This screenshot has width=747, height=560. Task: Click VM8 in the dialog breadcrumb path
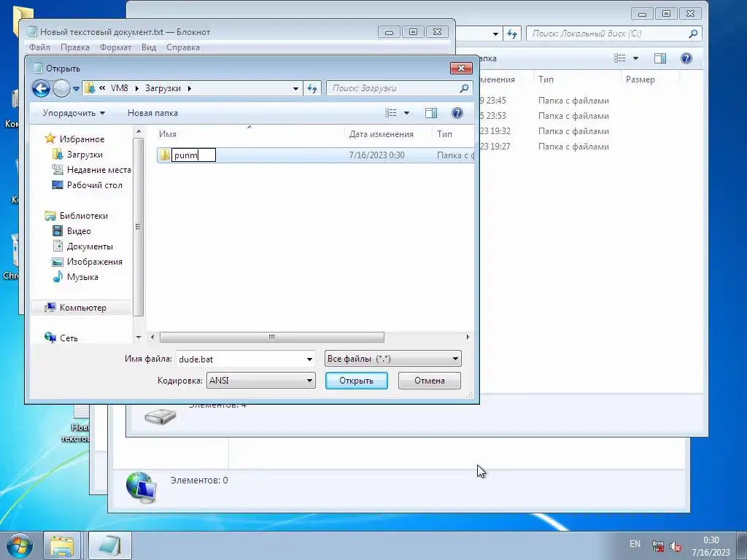(119, 88)
